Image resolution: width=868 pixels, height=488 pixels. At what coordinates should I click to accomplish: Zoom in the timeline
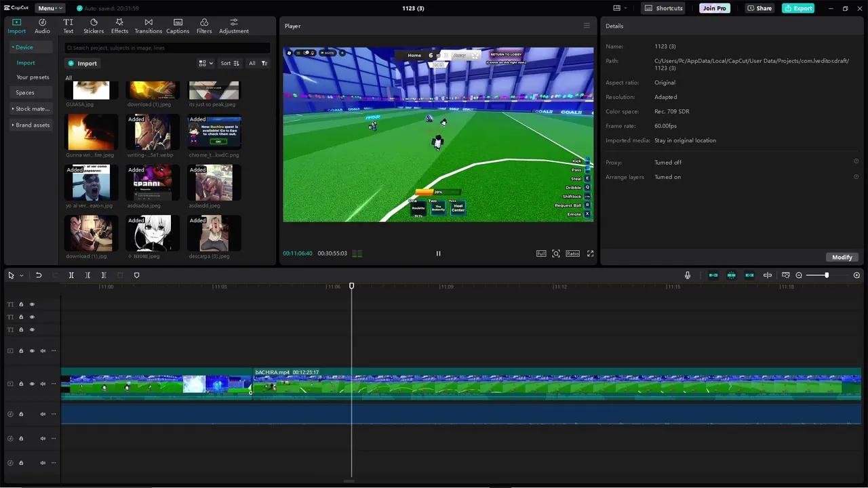[x=856, y=275]
